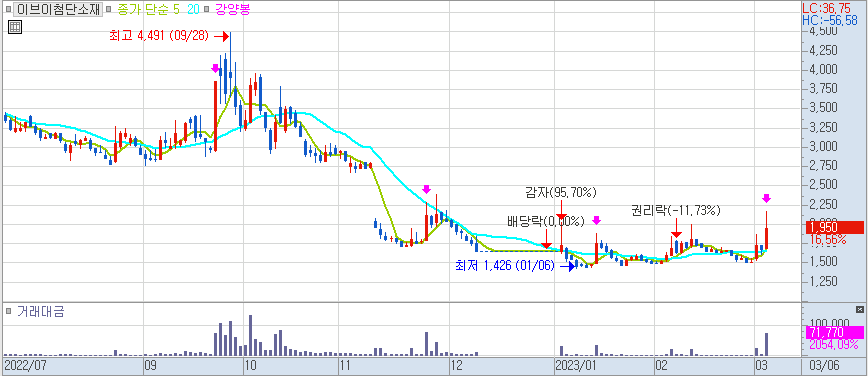Image resolution: width=868 pixels, height=376 pixels.
Task: Click the 강양봉 magenta arrow before December
Action: (426, 189)
